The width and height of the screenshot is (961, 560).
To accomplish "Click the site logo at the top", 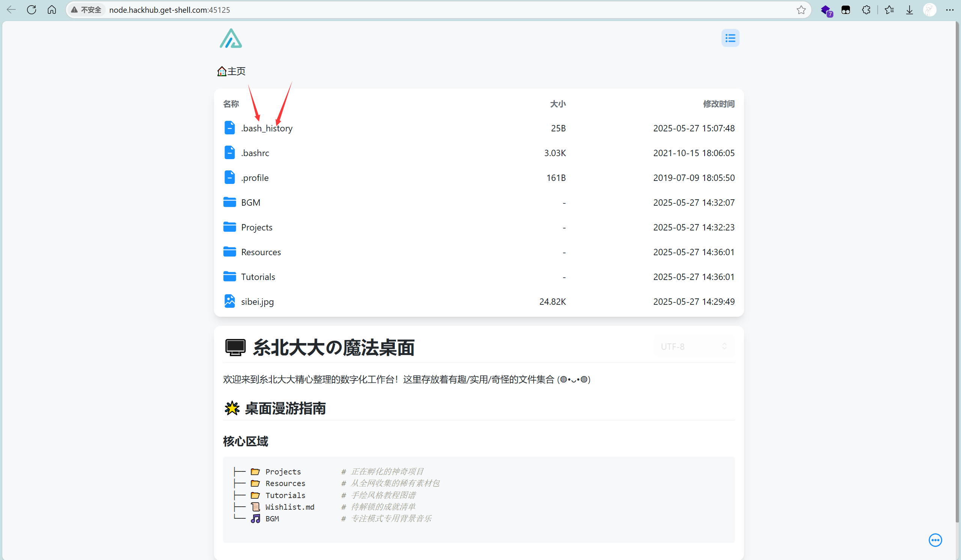I will click(x=232, y=38).
